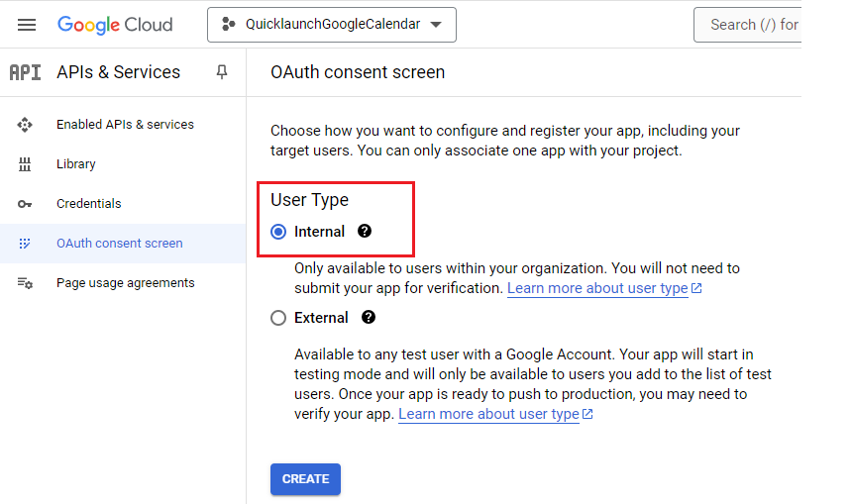Click the Google Cloud logo
Screen dimensions: 852x504
[115, 25]
